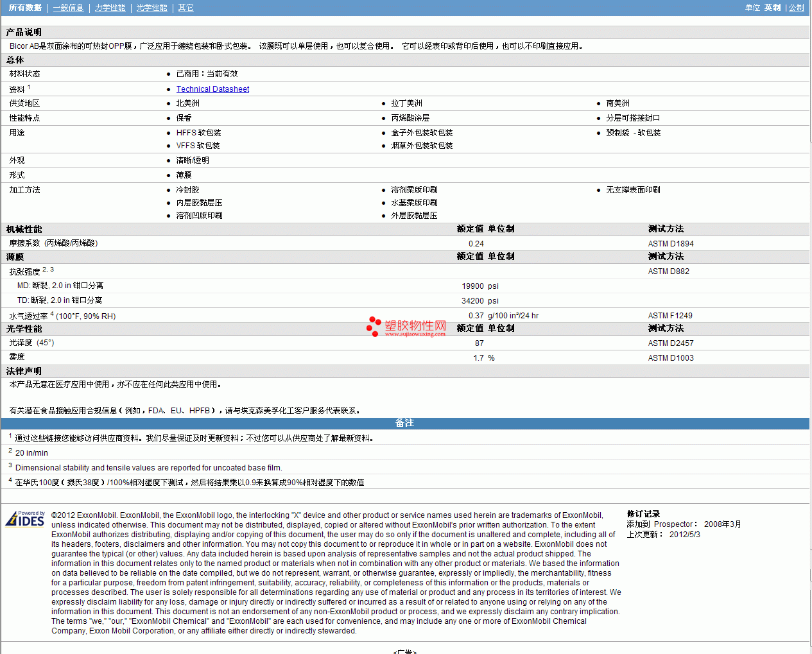This screenshot has width=812, height=654.
Task: Switch to the 一般信息 tab
Action: coord(69,8)
